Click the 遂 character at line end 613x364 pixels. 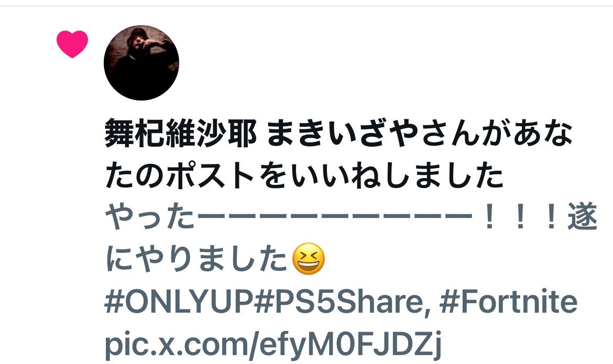[582, 217]
